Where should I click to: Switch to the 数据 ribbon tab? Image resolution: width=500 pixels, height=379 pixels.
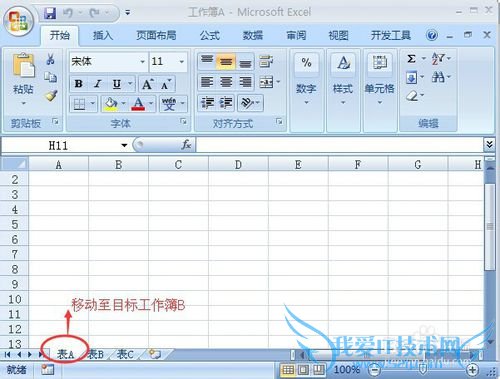point(253,35)
